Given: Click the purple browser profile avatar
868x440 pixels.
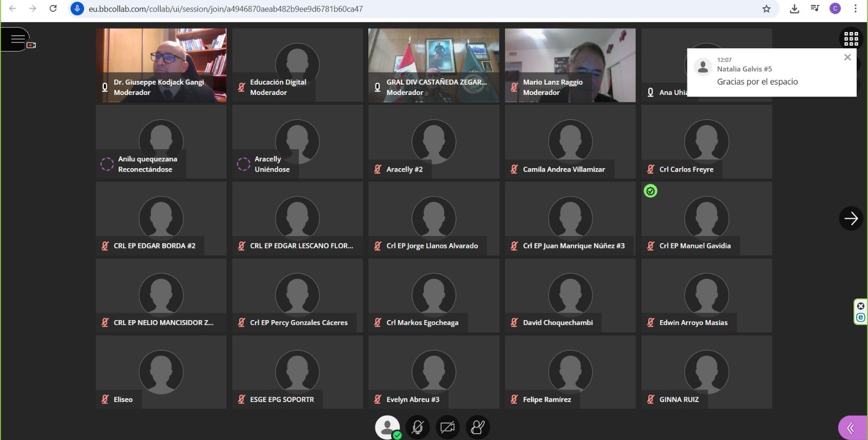Looking at the screenshot, I should (835, 9).
